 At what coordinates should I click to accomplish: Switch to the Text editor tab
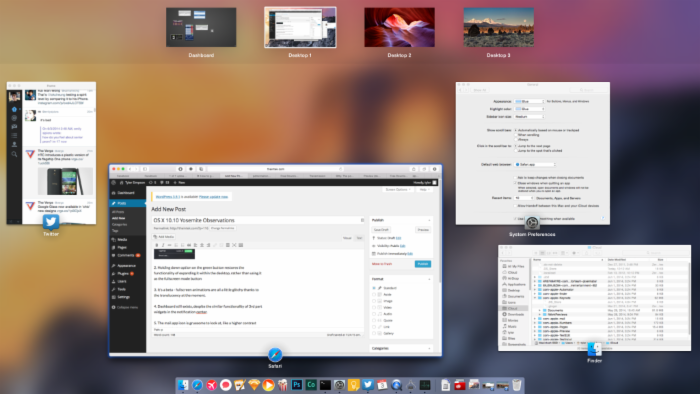click(x=359, y=238)
